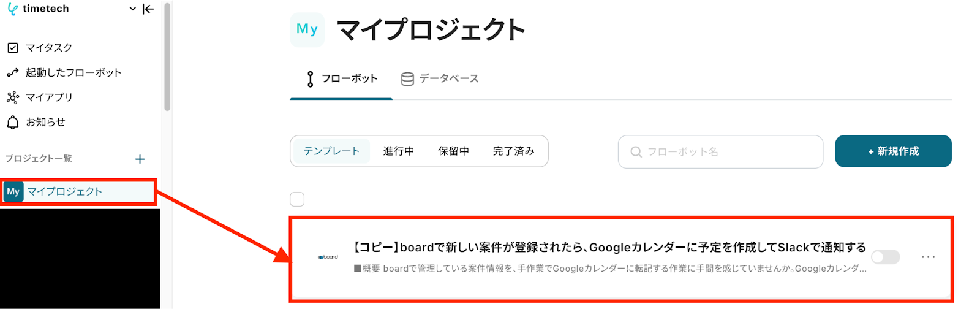Open マイアプリ in sidebar
Viewport: 980px width, 309px height.
click(49, 97)
